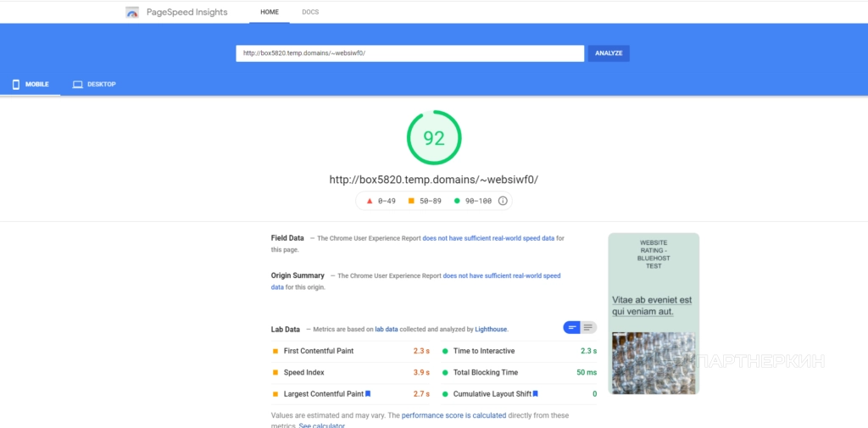This screenshot has height=428, width=868.
Task: Click the 2.3 s First Contentful Paint value
Action: coord(421,351)
